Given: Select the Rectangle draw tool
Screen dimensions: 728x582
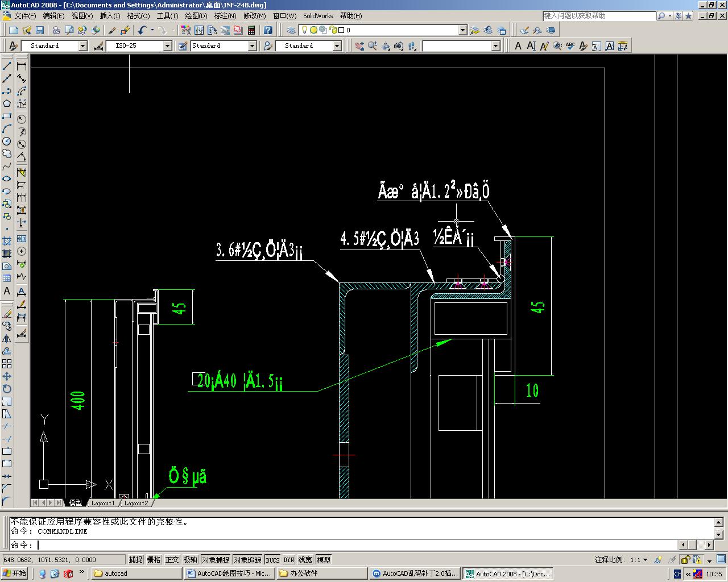Looking at the screenshot, I should [x=7, y=116].
